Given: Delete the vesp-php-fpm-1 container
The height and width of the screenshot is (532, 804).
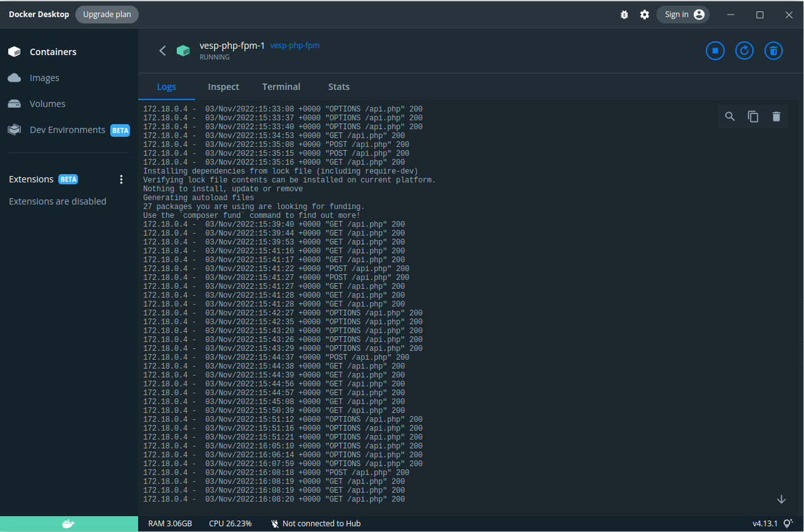Looking at the screenshot, I should click(774, 51).
